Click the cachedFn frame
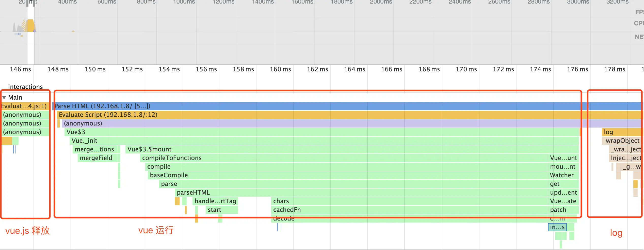644x250 pixels. (410, 210)
